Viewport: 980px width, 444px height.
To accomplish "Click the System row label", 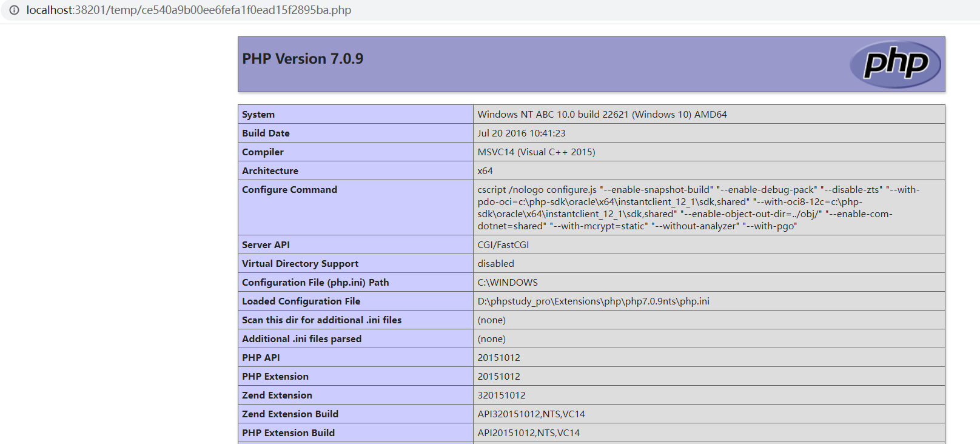I will (258, 115).
